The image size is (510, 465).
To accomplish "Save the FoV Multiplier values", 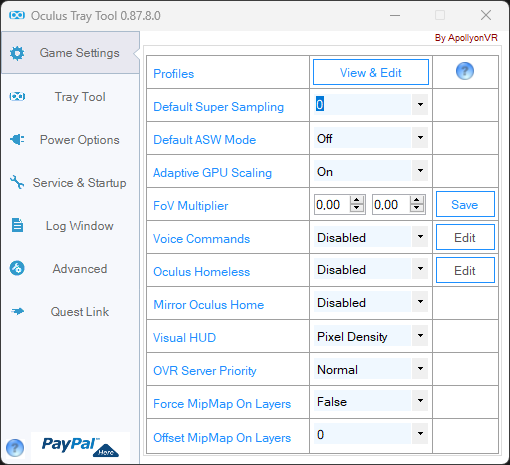I will [x=465, y=204].
